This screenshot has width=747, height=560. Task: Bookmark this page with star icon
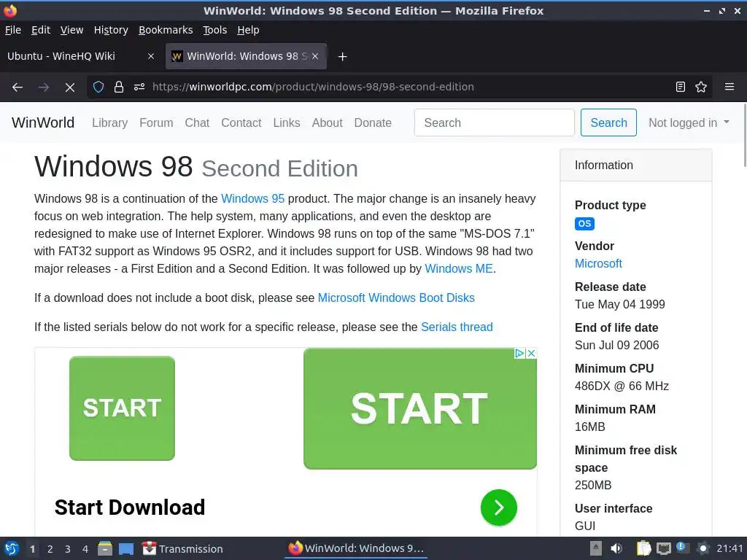coord(701,87)
